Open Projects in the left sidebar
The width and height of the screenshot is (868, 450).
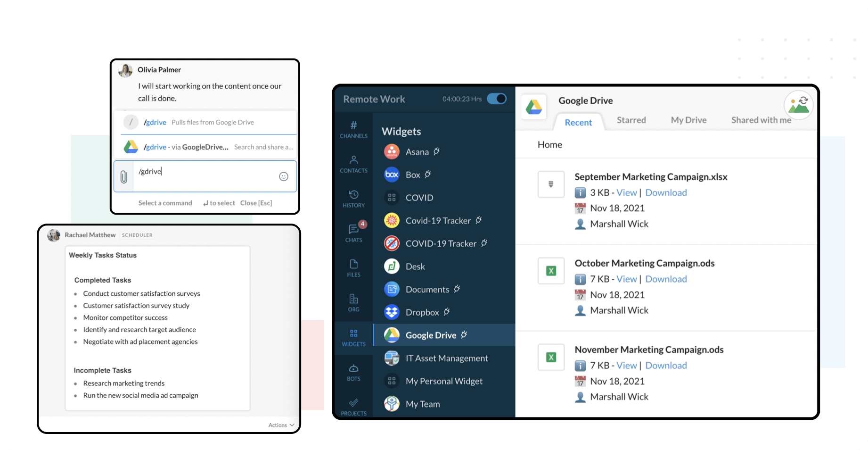(x=353, y=407)
